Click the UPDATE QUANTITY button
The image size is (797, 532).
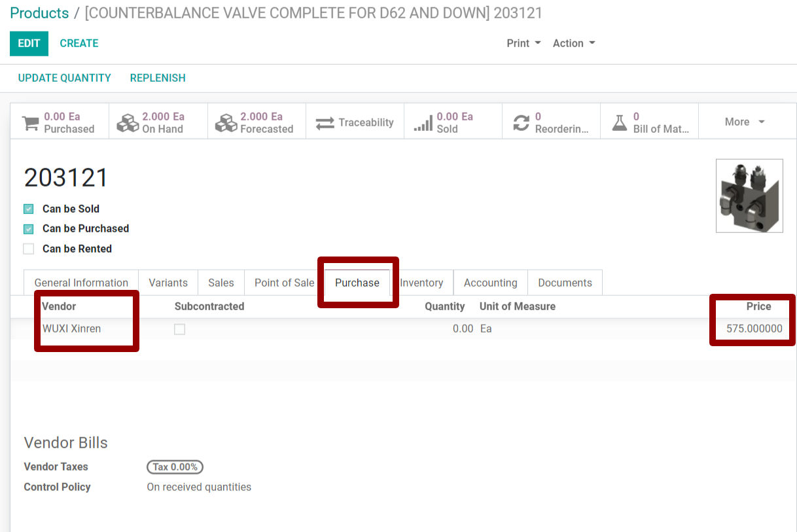click(64, 78)
